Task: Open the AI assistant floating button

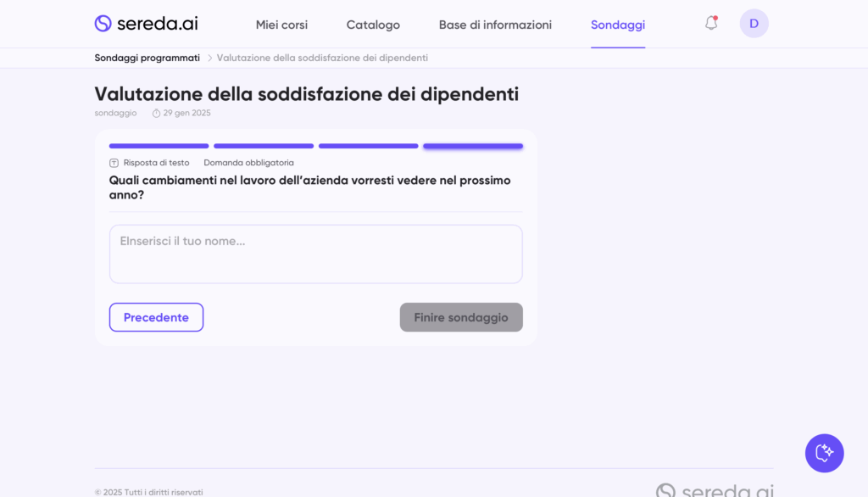Action: [x=824, y=453]
